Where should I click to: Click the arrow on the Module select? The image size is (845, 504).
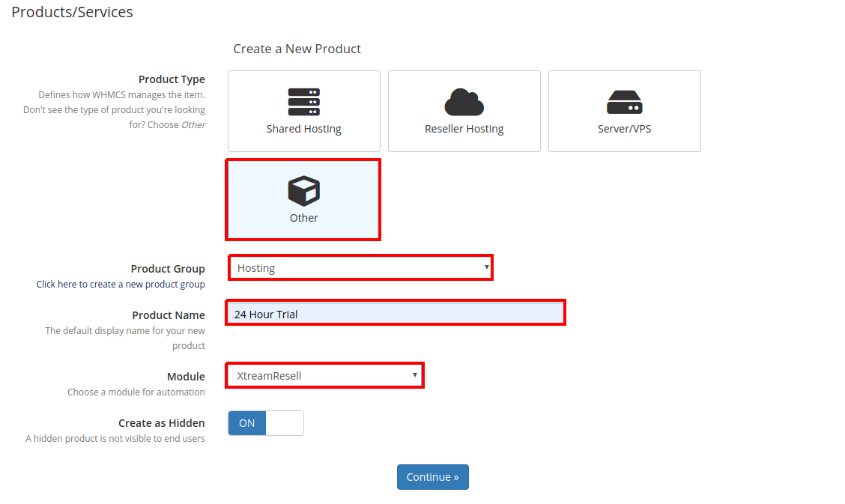(415, 374)
